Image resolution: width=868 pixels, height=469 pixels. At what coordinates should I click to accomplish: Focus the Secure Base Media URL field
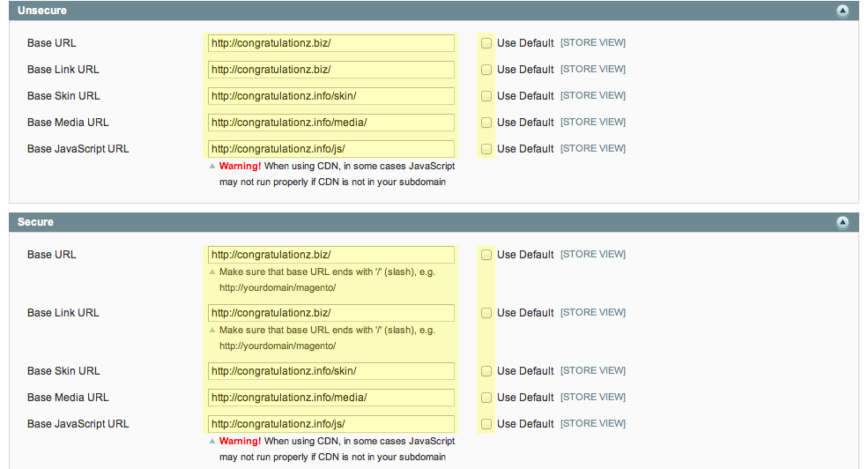click(x=331, y=398)
